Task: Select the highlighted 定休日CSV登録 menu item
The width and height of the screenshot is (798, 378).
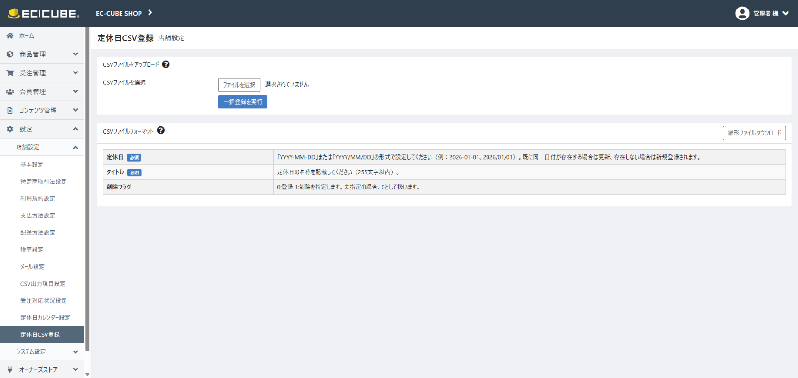Action: [42, 335]
